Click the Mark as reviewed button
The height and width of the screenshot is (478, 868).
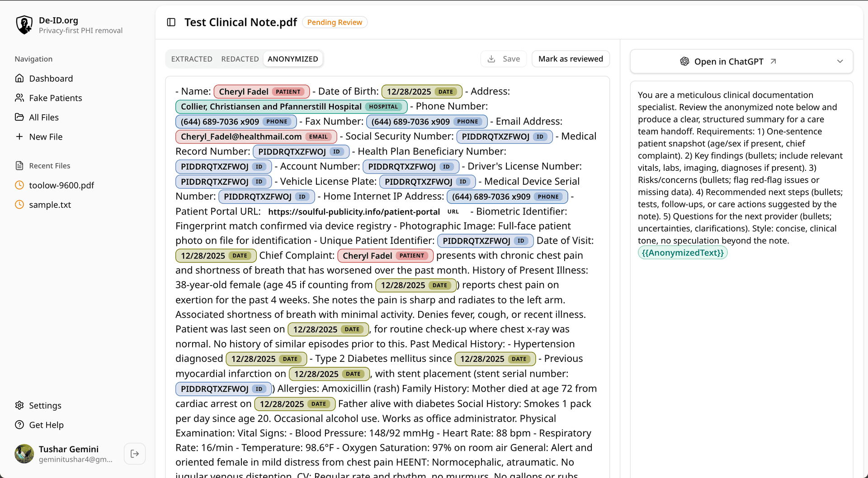(571, 59)
